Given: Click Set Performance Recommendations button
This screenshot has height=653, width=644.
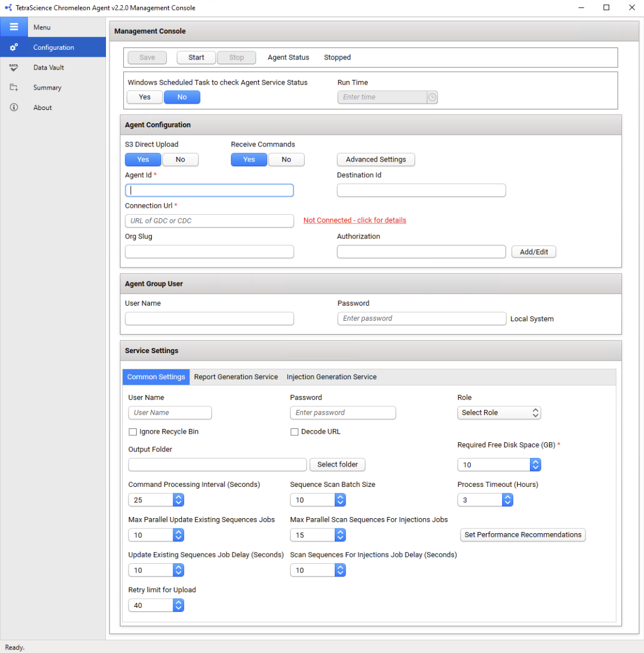Looking at the screenshot, I should click(523, 535).
